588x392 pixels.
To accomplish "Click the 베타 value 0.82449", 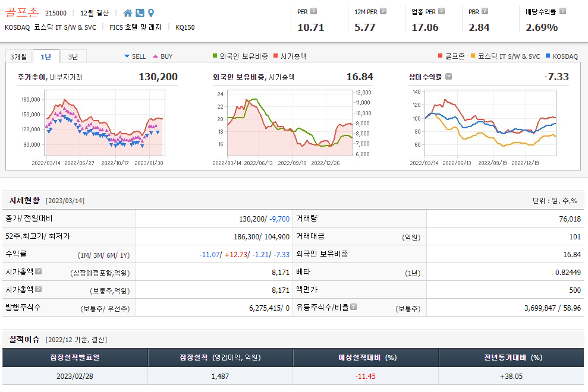I will [568, 273].
